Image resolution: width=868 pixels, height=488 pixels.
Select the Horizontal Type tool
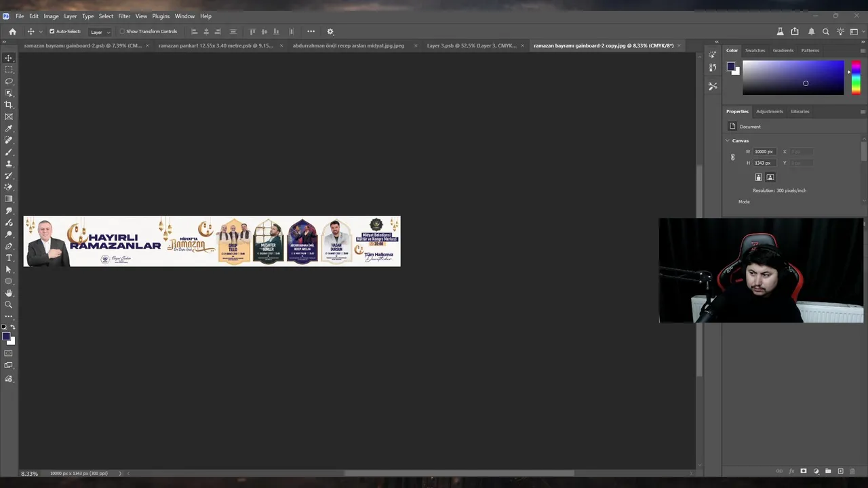coord(9,258)
